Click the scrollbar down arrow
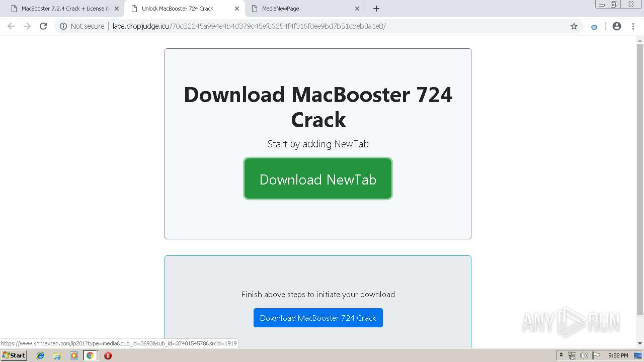 (x=640, y=343)
